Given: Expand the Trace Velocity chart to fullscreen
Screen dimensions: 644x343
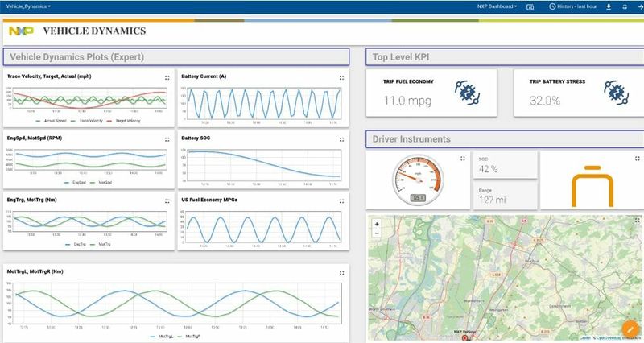Looking at the screenshot, I should pos(167,78).
